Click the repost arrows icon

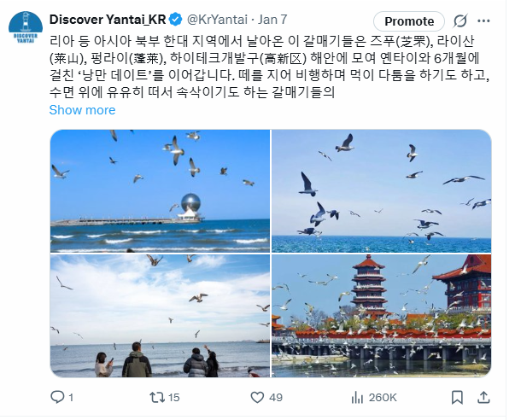tap(157, 397)
